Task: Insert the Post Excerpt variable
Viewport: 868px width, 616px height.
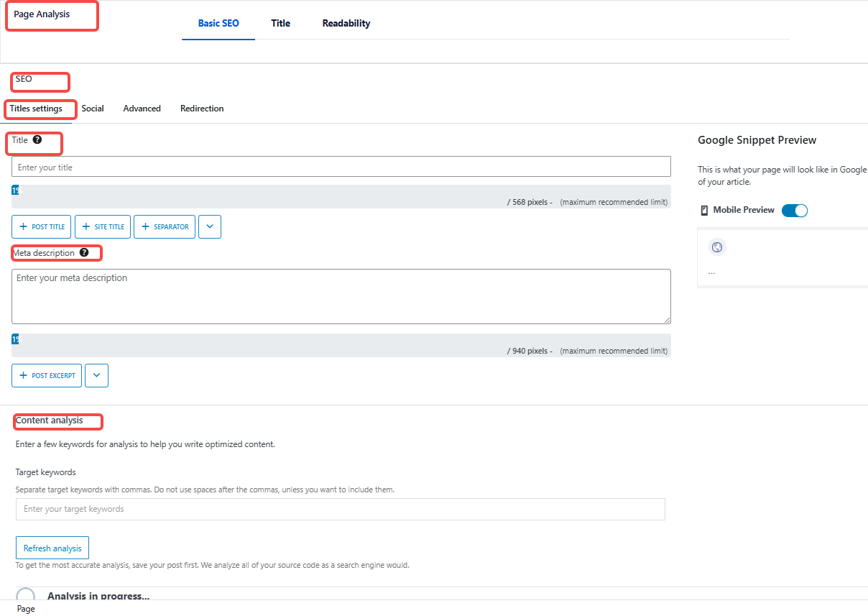Action: (x=47, y=375)
